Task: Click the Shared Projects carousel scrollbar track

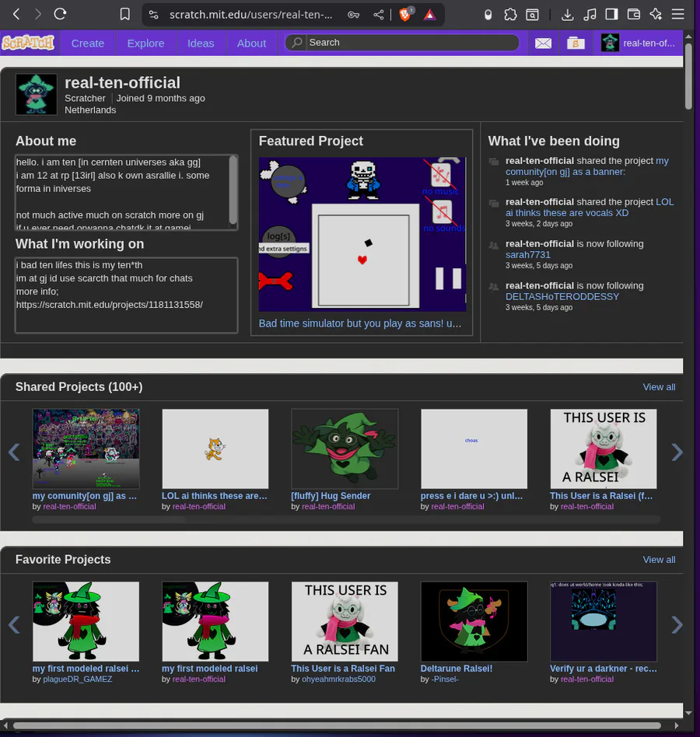Action: (346, 519)
